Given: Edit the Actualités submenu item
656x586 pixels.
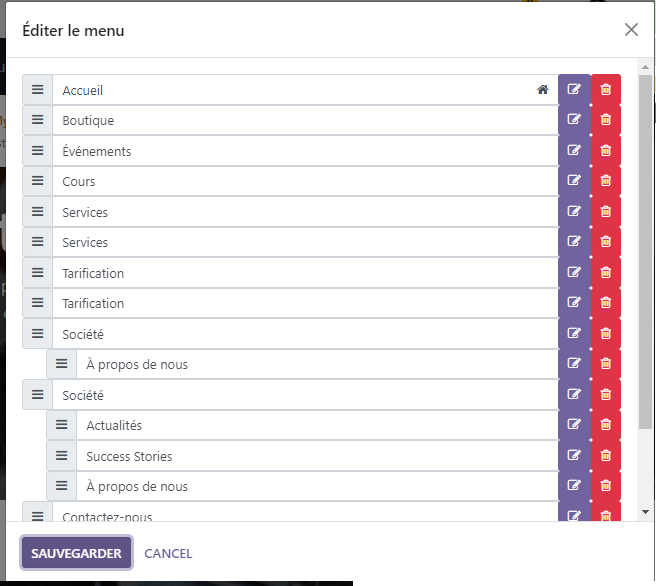Looking at the screenshot, I should click(x=574, y=425).
